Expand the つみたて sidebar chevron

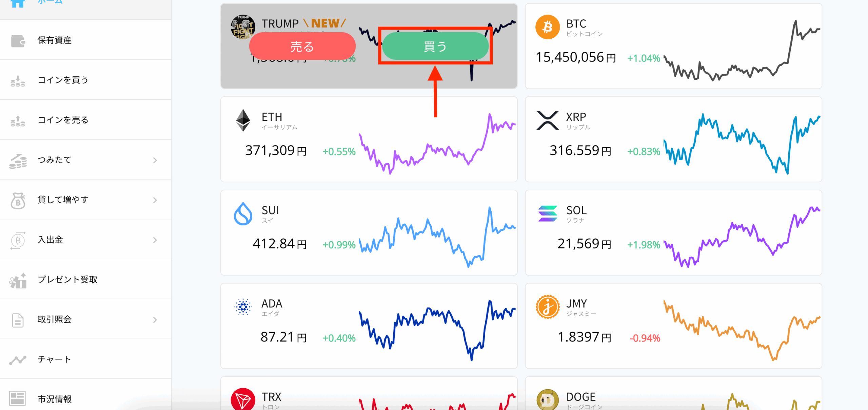(155, 160)
